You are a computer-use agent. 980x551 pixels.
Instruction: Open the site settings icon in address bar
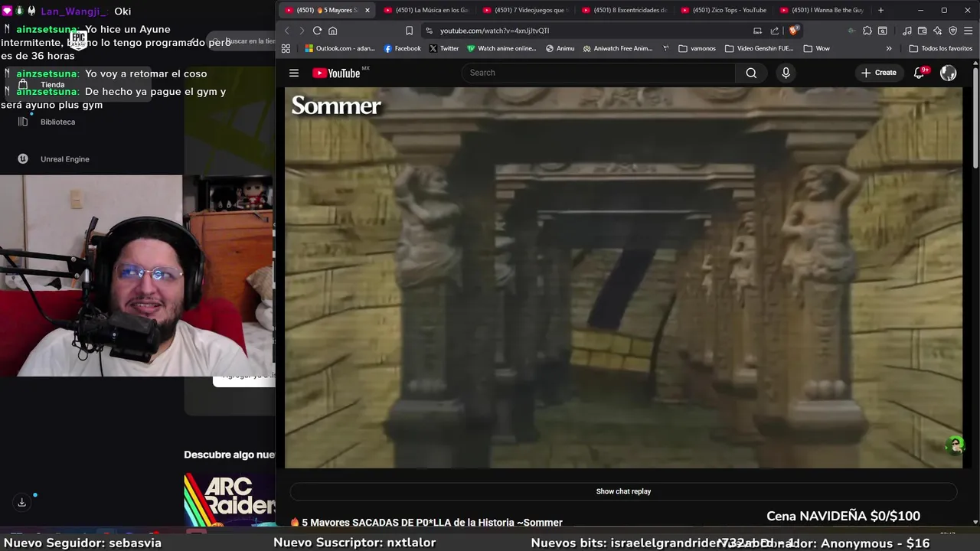click(429, 31)
